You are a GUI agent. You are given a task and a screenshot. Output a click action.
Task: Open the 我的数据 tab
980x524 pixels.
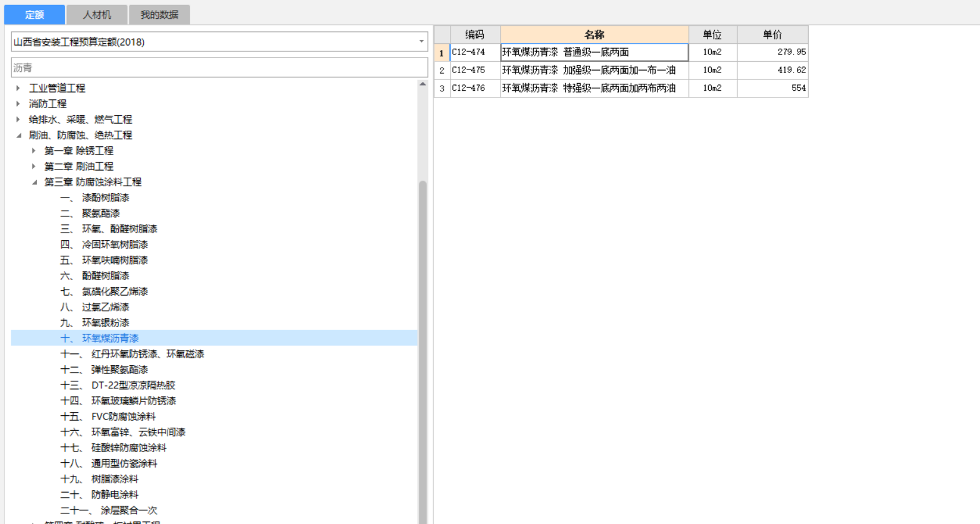click(x=159, y=14)
